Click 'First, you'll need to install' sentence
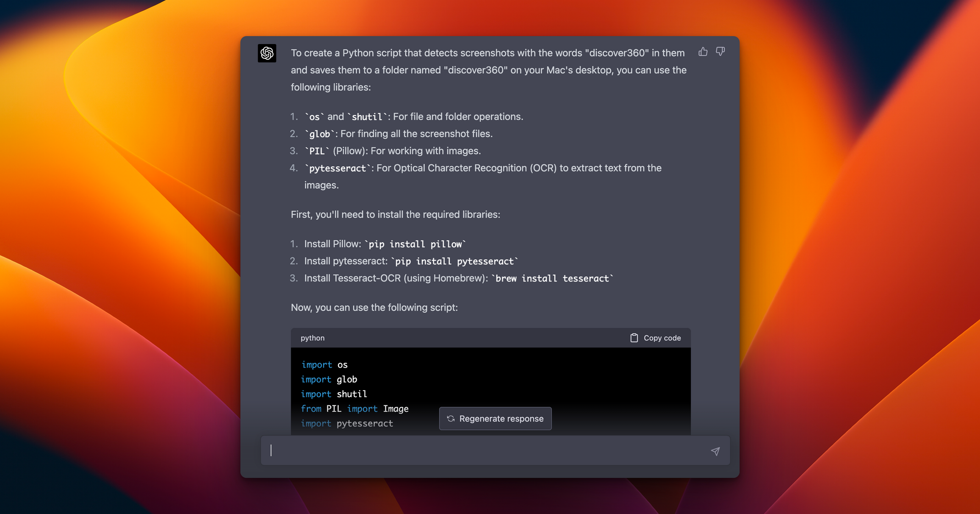Viewport: 980px width, 514px height. coord(395,214)
